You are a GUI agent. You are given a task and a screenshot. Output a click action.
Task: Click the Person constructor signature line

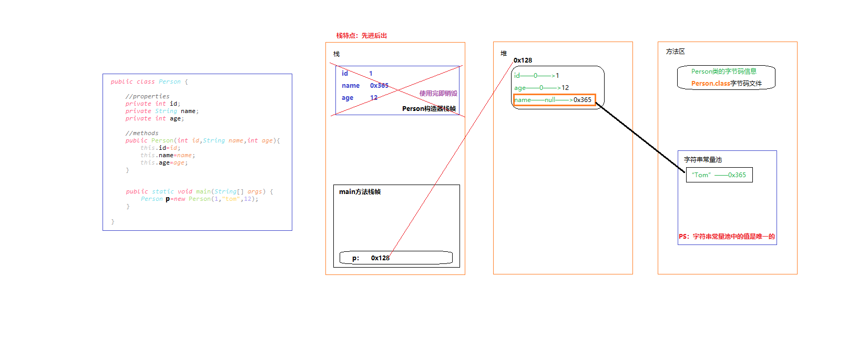(x=203, y=141)
